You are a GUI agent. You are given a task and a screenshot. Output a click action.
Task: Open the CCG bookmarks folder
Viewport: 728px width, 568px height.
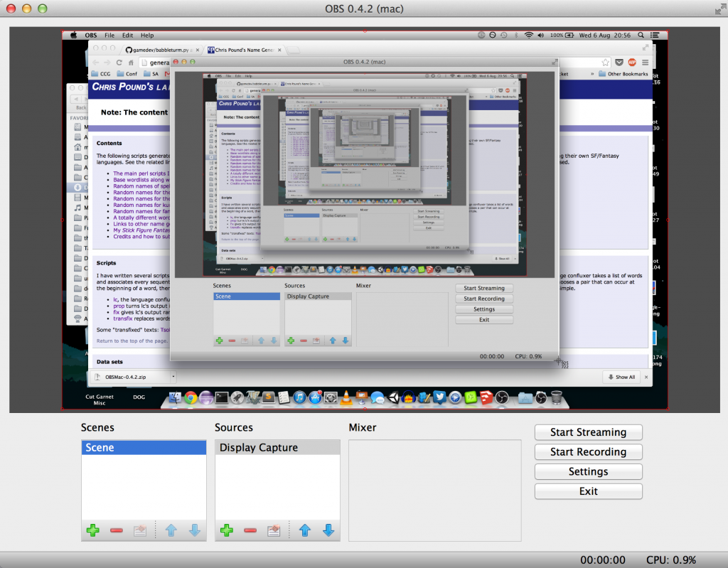[x=101, y=73]
